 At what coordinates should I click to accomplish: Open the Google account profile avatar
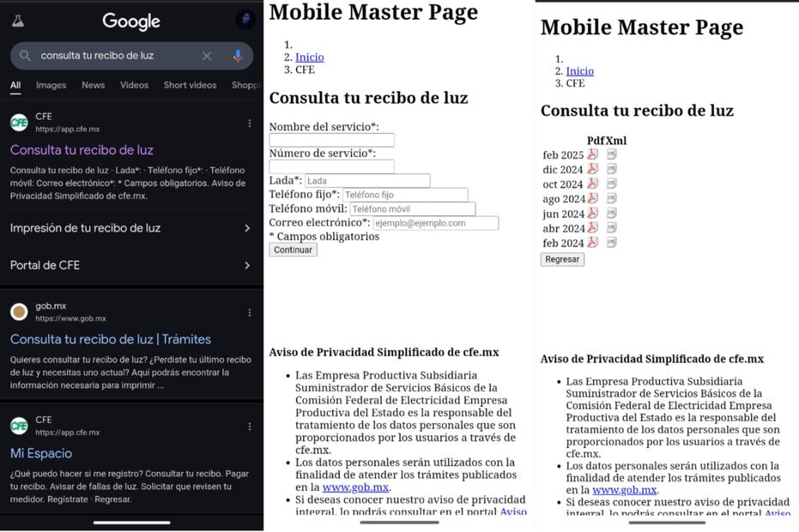click(245, 20)
